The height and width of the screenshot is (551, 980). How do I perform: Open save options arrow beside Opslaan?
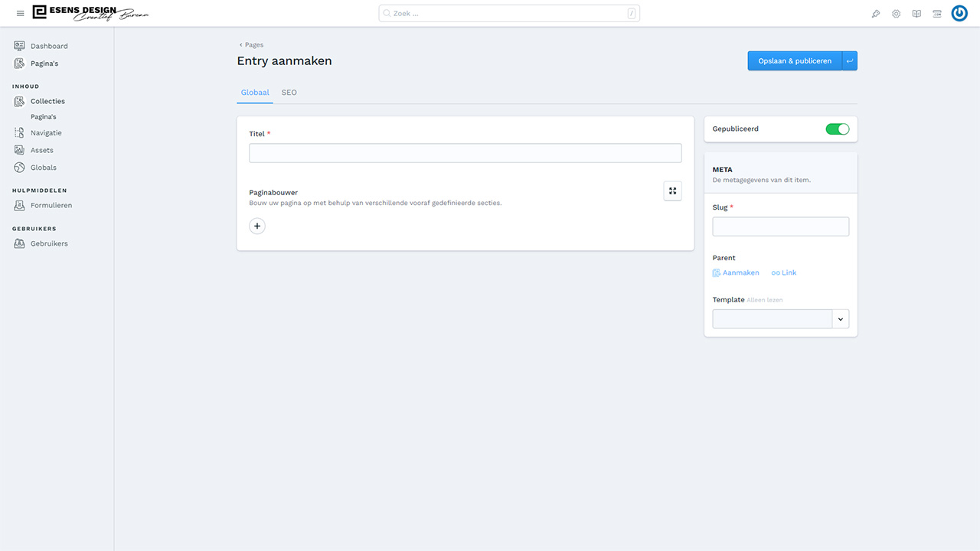click(850, 61)
